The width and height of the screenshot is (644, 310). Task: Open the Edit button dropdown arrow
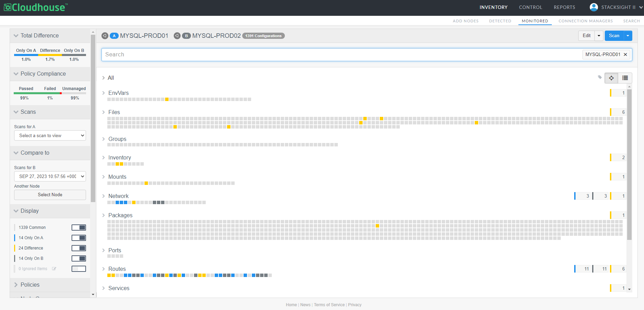click(599, 36)
